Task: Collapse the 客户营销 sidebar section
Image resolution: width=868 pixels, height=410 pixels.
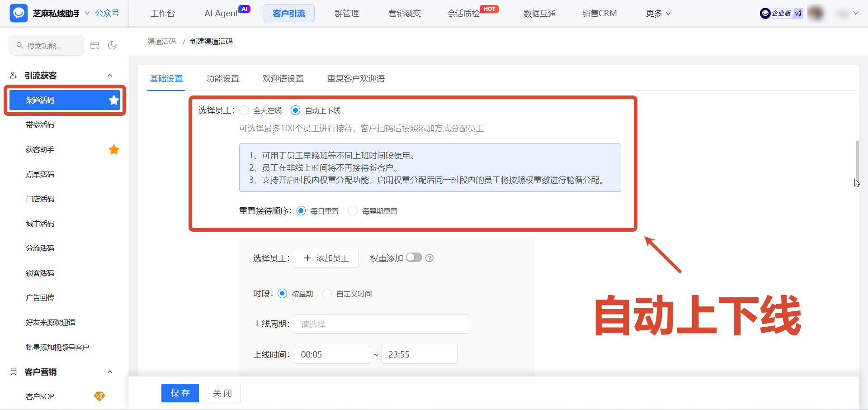Action: click(x=110, y=372)
